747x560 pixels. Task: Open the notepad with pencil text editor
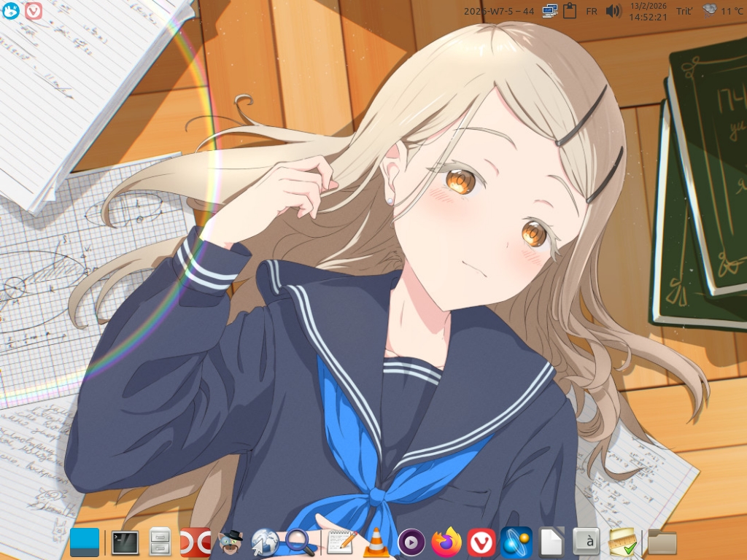tap(341, 542)
